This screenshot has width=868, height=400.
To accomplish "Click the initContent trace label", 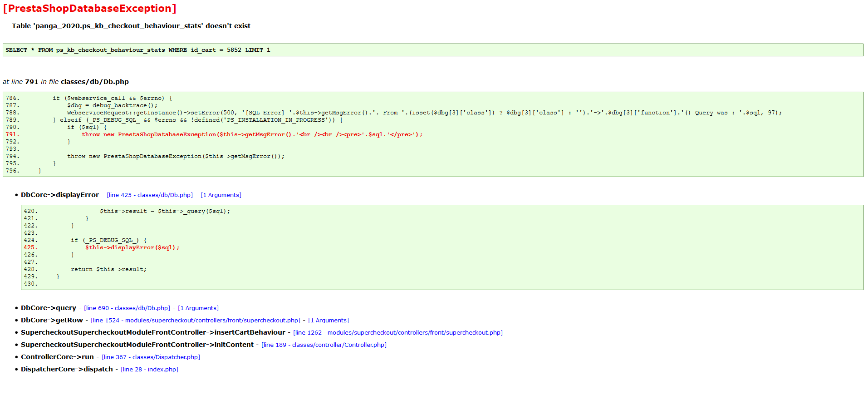I will pyautogui.click(x=137, y=345).
